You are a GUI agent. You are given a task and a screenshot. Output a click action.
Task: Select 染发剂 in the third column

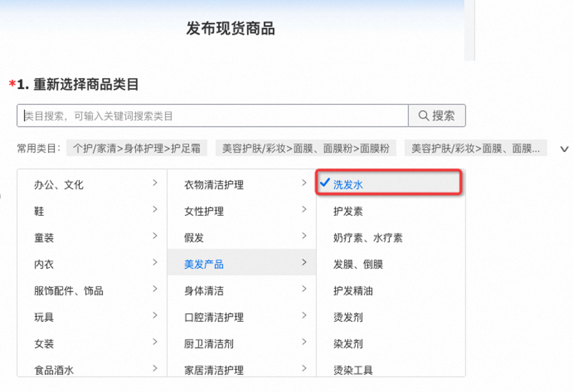coord(348,344)
